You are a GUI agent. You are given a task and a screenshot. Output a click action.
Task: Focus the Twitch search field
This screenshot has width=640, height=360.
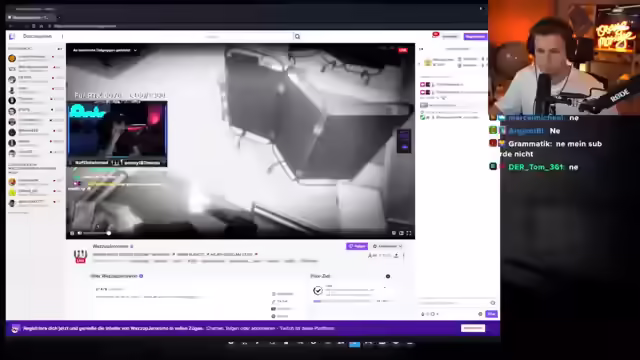[x=248, y=36]
